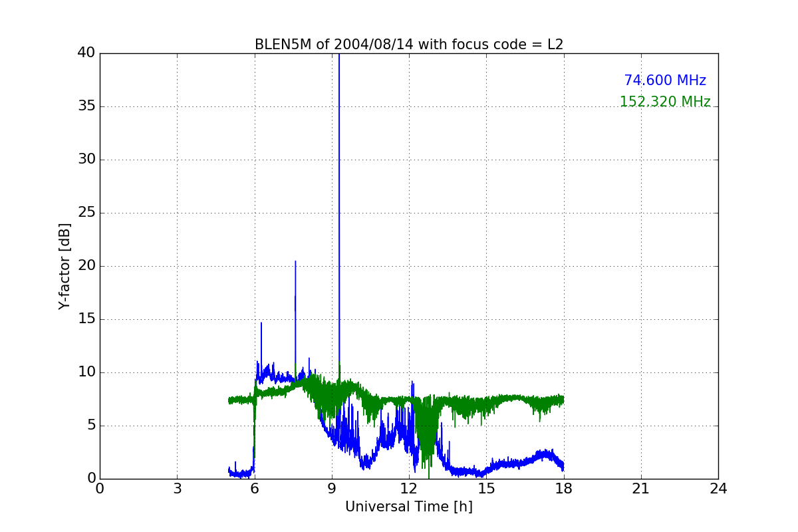Click y-axis tick label '10'
798x532 pixels.
tap(86, 372)
